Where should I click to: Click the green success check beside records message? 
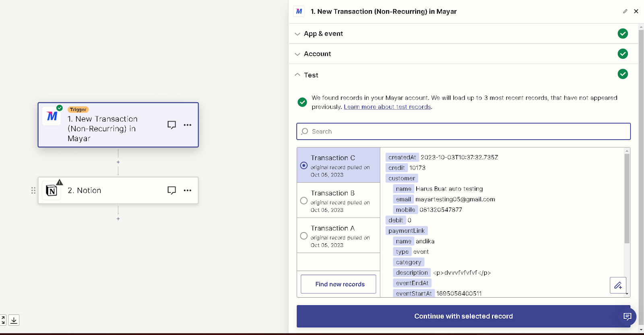[x=302, y=102]
